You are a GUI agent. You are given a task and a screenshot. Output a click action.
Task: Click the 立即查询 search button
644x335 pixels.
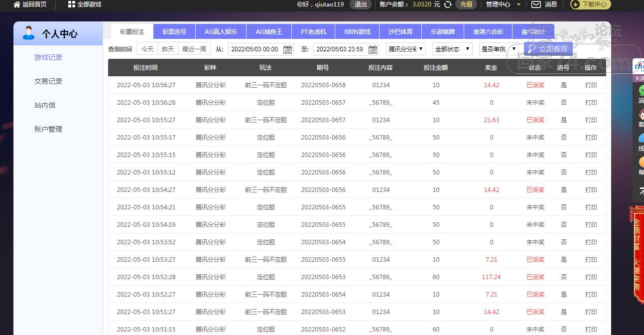pyautogui.click(x=548, y=49)
